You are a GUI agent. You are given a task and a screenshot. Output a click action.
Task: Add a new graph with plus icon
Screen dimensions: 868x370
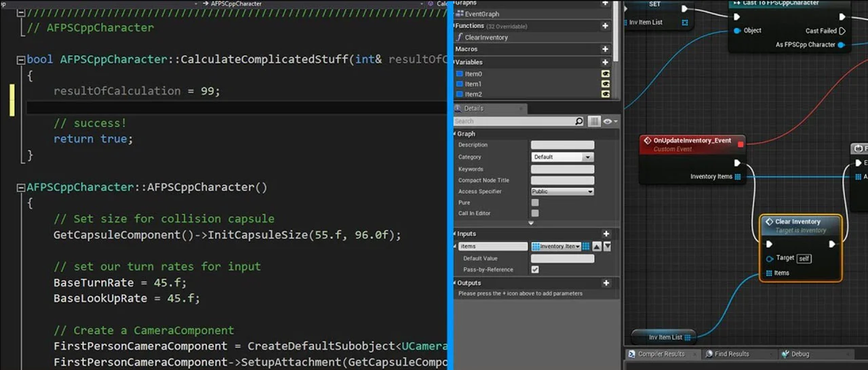point(606,3)
